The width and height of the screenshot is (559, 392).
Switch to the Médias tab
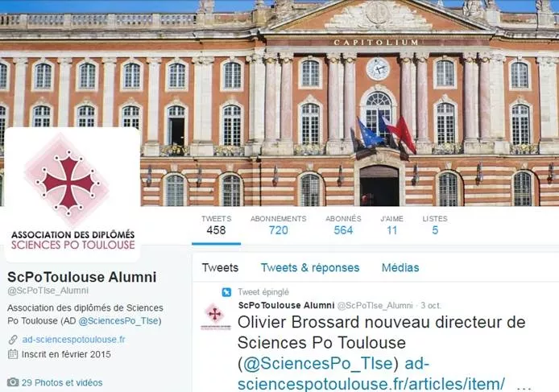point(400,267)
